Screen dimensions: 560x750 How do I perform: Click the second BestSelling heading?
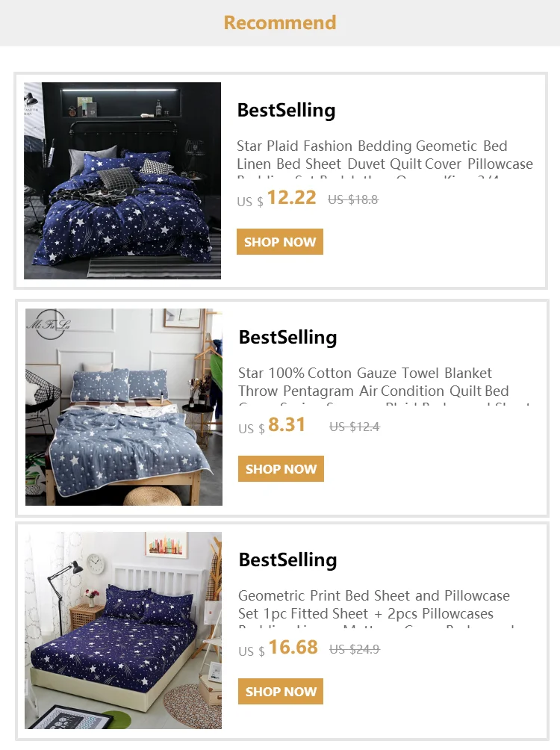coord(288,337)
